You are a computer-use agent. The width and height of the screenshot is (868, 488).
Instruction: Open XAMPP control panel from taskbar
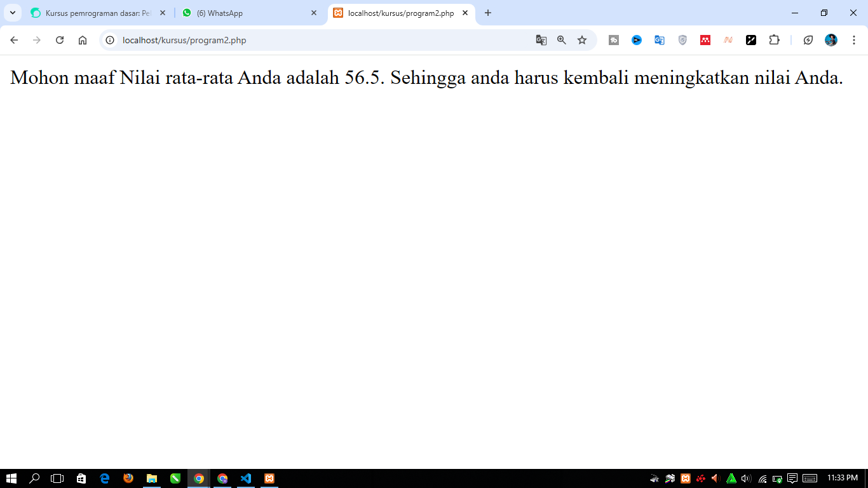tap(269, 478)
